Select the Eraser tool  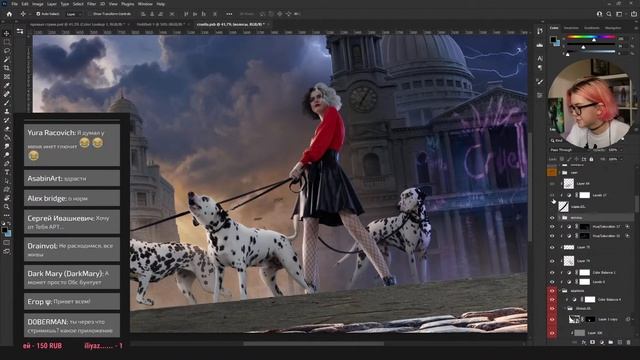click(x=7, y=129)
